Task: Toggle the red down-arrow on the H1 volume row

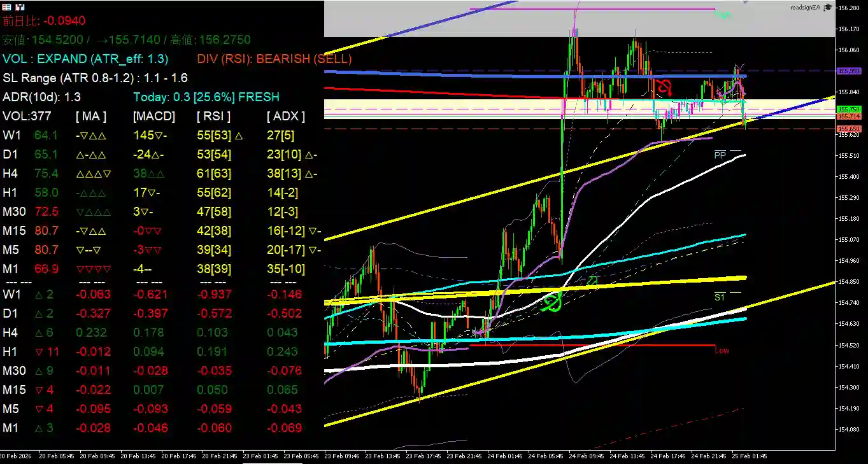Action: point(39,351)
